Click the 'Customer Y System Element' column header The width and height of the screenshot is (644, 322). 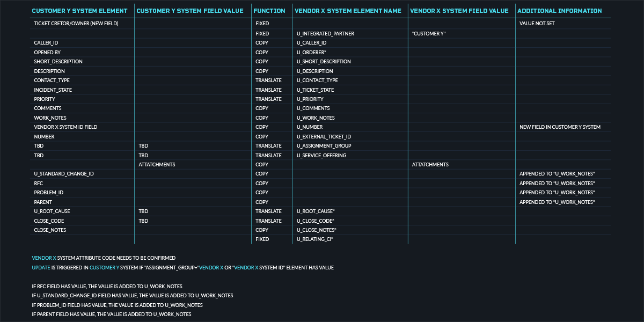[79, 11]
